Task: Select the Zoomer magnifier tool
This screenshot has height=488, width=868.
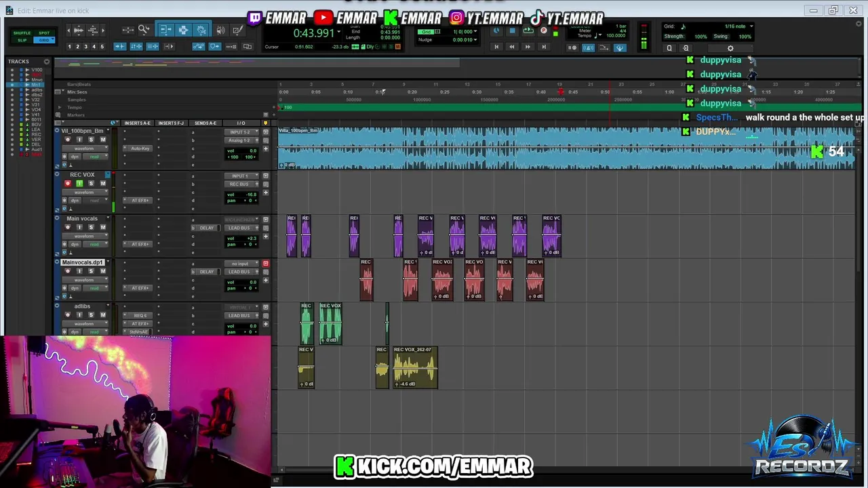Action: coord(144,30)
